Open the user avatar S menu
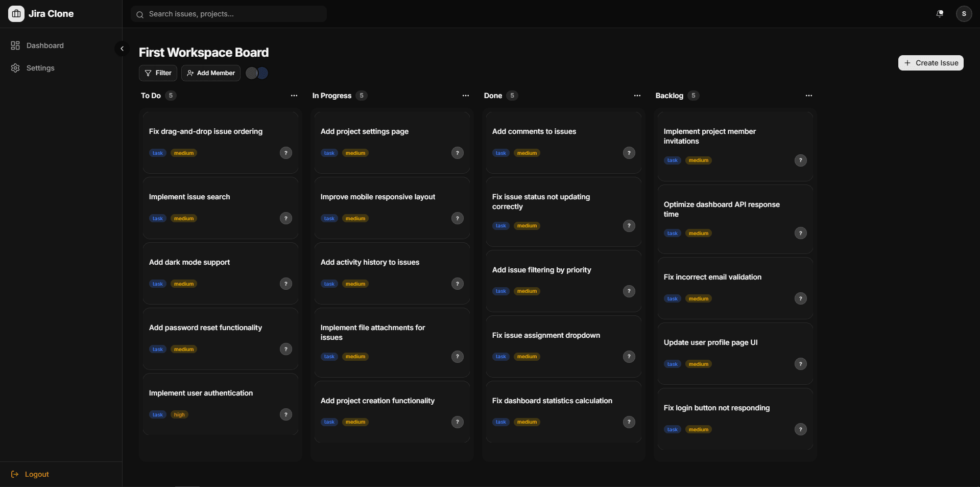The image size is (980, 487). click(964, 14)
